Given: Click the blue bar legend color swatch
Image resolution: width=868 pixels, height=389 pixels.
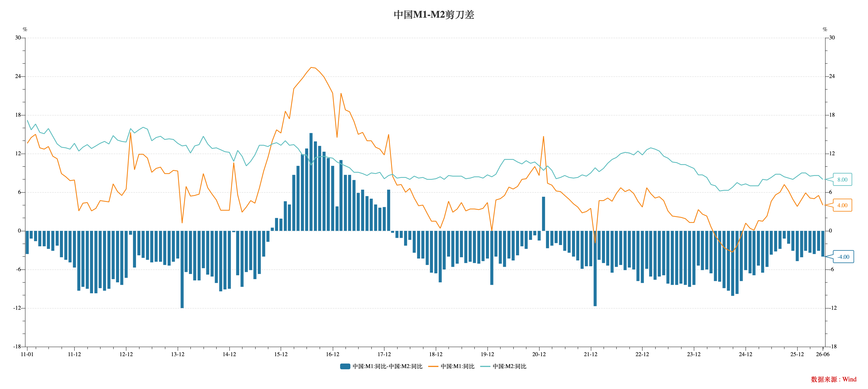Looking at the screenshot, I should point(345,366).
